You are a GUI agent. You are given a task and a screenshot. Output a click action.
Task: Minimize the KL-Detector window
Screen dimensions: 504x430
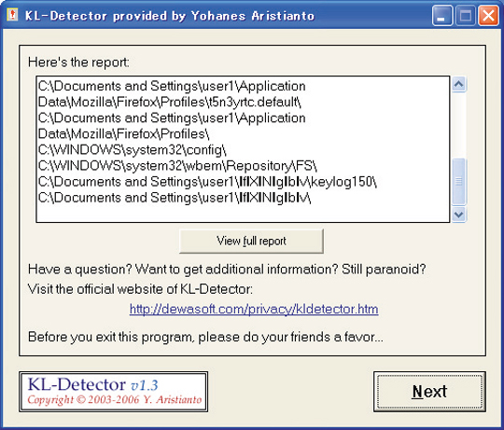(442, 16)
